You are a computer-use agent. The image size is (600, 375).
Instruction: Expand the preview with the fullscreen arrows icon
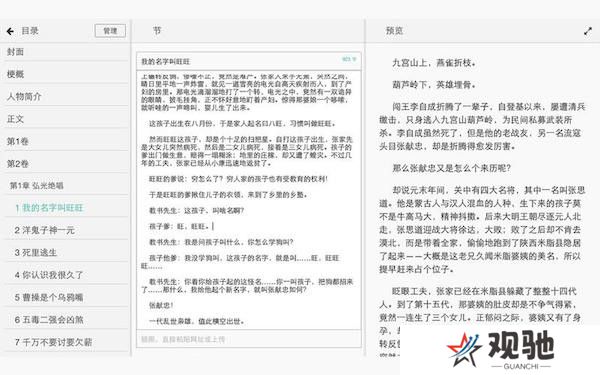coord(588,31)
